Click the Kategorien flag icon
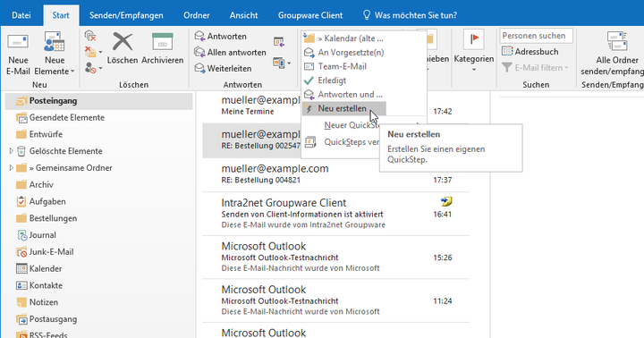 coord(473,40)
